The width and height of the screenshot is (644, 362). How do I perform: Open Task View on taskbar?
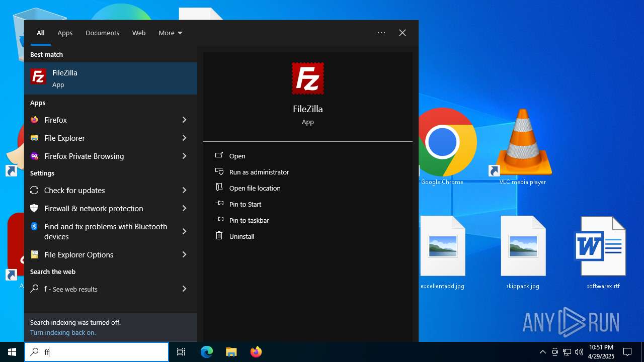click(x=181, y=352)
